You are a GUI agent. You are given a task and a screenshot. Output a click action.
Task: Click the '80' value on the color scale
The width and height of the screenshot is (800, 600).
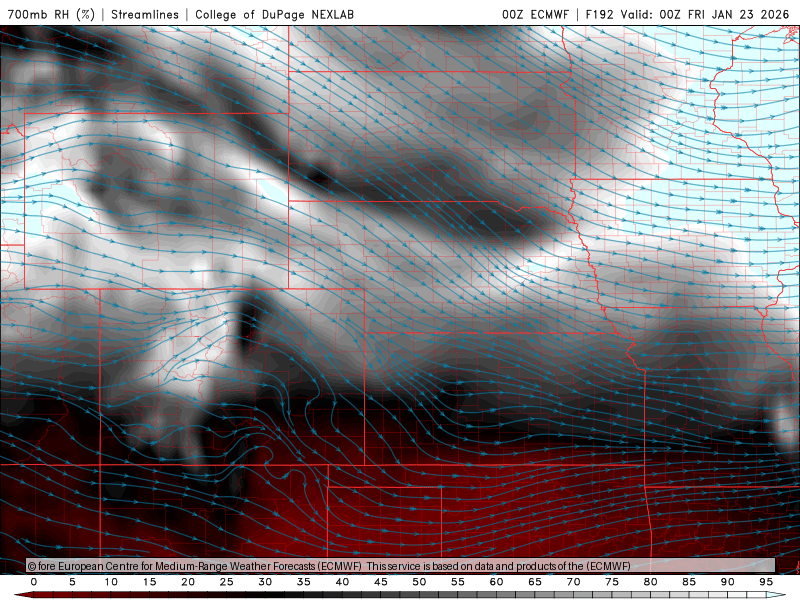650,582
